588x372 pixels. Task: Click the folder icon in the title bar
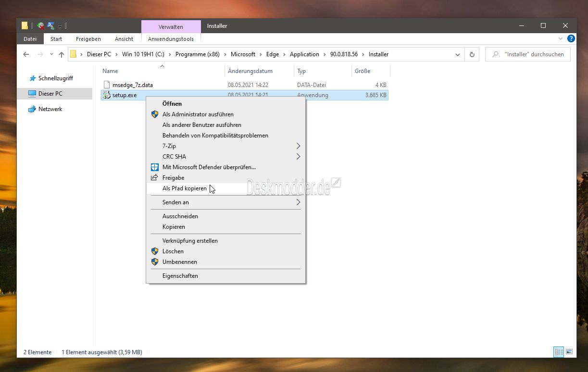coord(25,26)
